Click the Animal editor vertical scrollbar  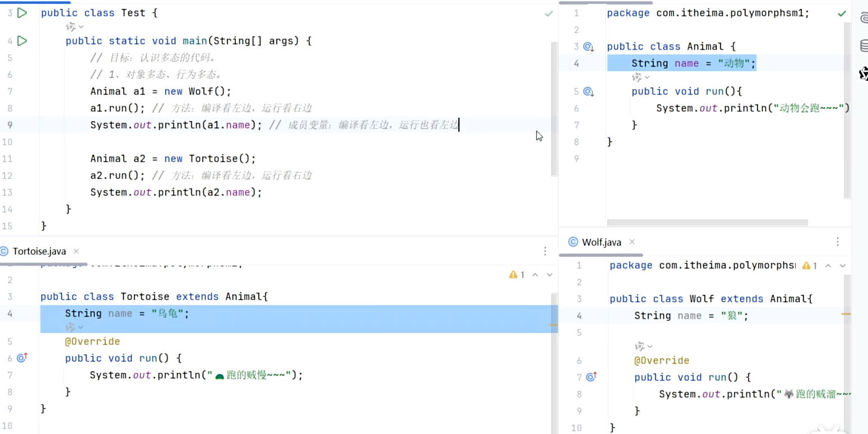point(847,110)
